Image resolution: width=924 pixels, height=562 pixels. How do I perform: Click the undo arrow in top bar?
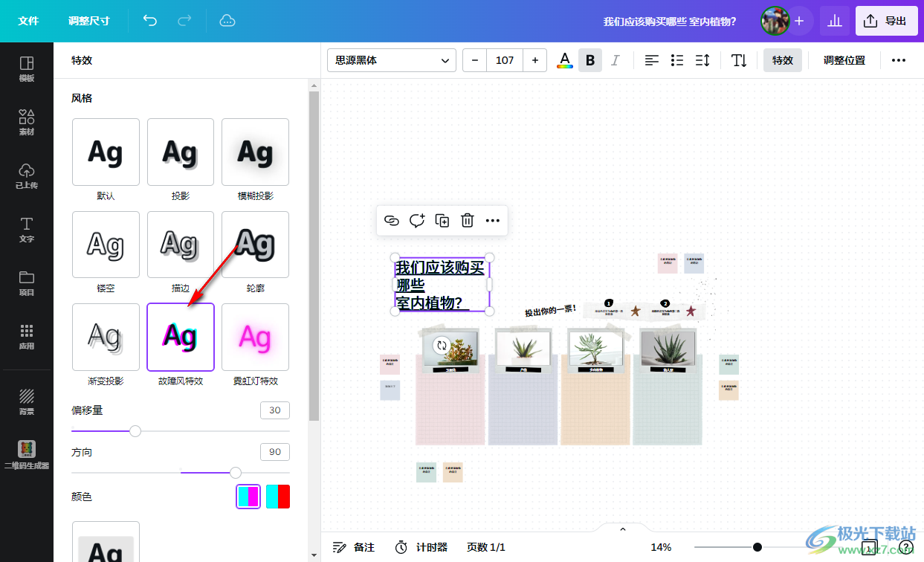coord(150,21)
